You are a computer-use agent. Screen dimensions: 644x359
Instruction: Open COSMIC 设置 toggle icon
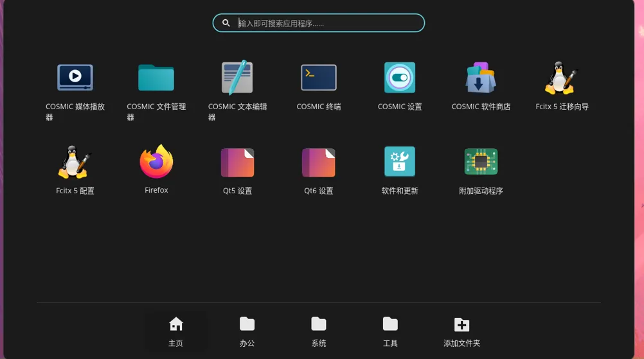pos(400,78)
